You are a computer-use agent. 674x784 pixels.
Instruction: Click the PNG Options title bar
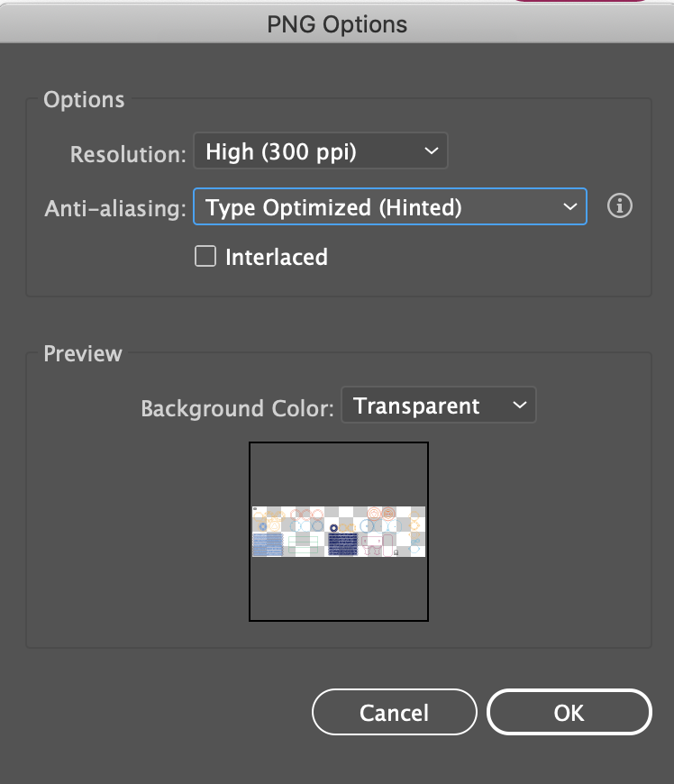tap(337, 24)
